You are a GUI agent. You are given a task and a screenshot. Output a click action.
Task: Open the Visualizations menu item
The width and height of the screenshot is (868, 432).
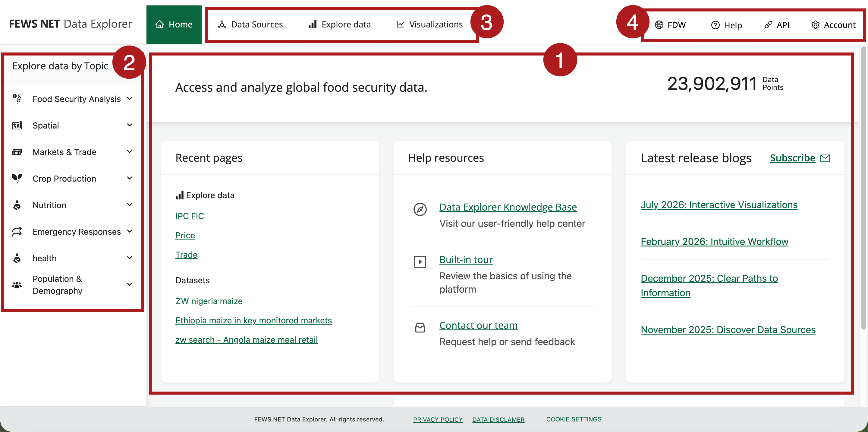pyautogui.click(x=429, y=24)
